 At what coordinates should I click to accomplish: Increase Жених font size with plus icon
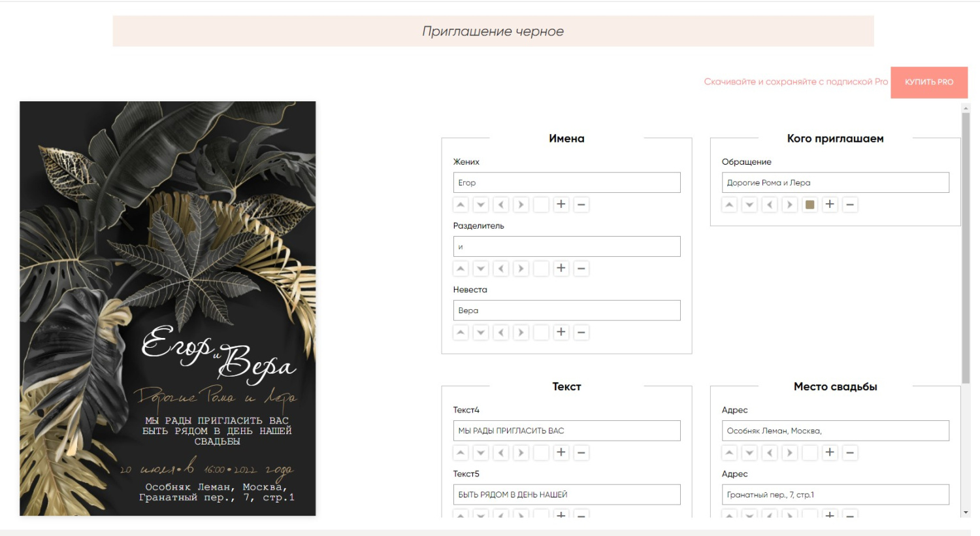561,205
